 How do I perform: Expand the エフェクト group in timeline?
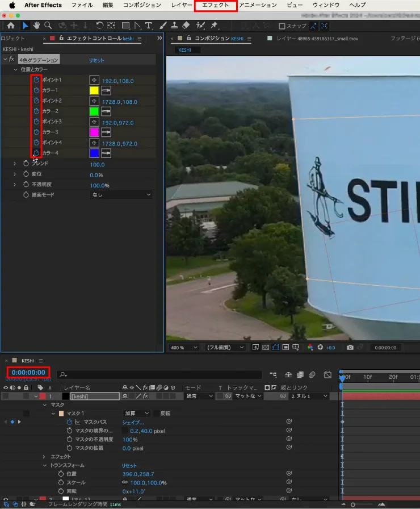[x=44, y=457]
